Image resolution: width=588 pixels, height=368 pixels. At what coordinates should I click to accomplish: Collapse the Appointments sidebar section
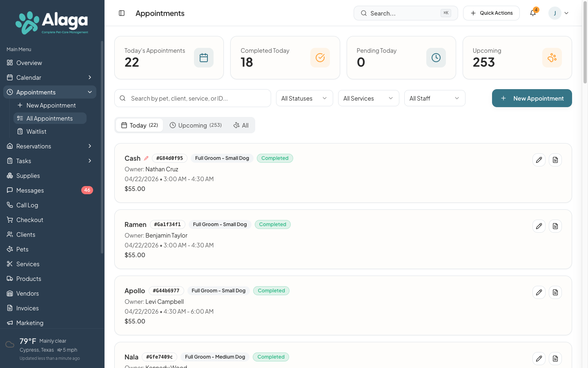click(x=50, y=92)
